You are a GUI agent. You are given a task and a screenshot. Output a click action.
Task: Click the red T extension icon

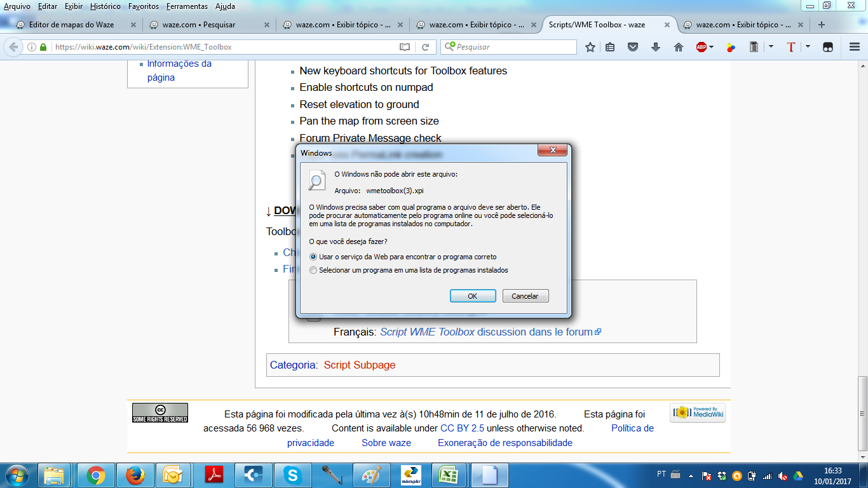[791, 47]
